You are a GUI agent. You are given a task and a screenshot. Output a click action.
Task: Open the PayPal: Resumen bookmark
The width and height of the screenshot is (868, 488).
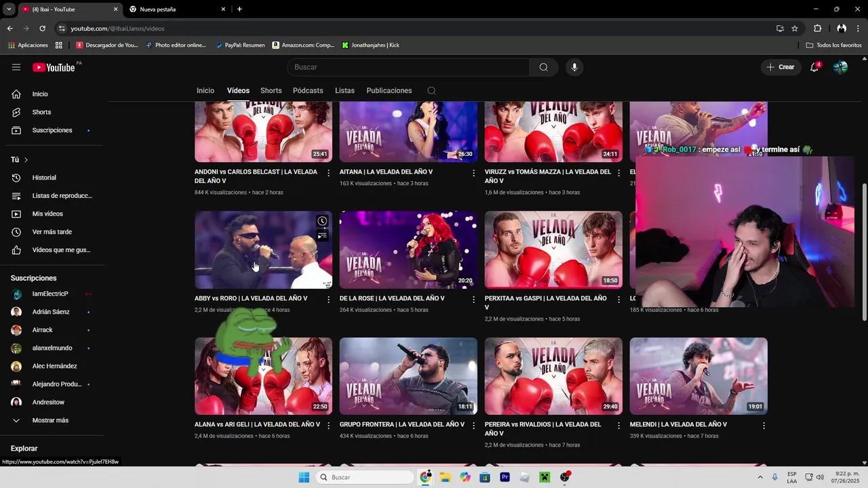click(x=240, y=45)
